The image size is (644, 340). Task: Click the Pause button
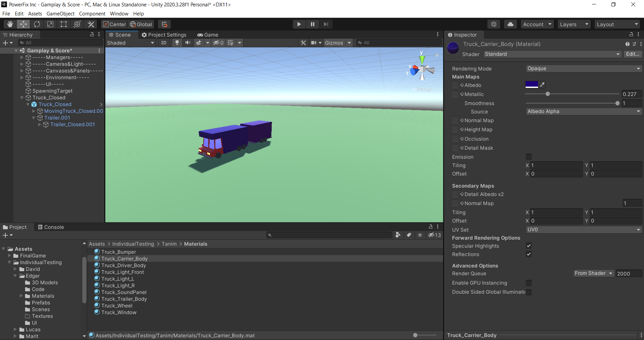coord(313,24)
